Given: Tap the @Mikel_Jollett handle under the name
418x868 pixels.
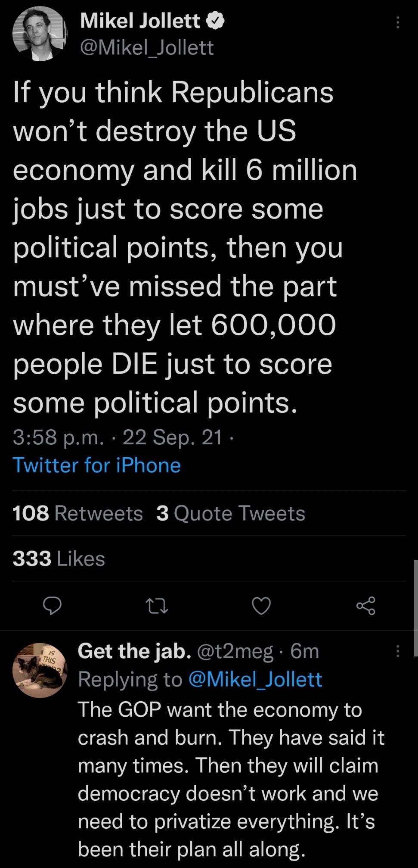Looking at the screenshot, I should pyautogui.click(x=147, y=47).
